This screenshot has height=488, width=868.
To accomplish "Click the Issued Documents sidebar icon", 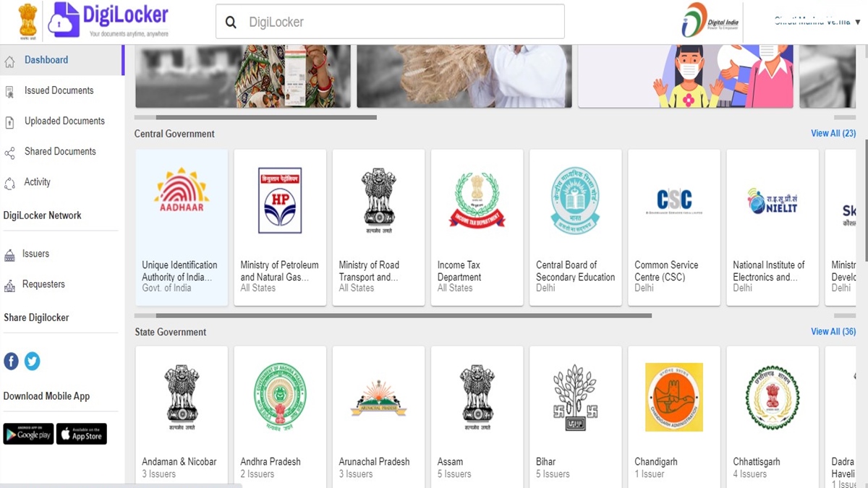I will click(x=9, y=92).
